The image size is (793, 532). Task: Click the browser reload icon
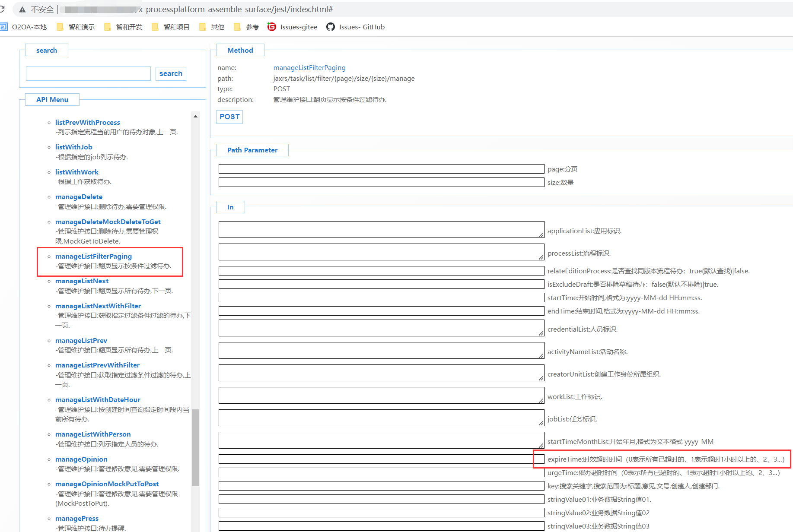(x=2, y=9)
